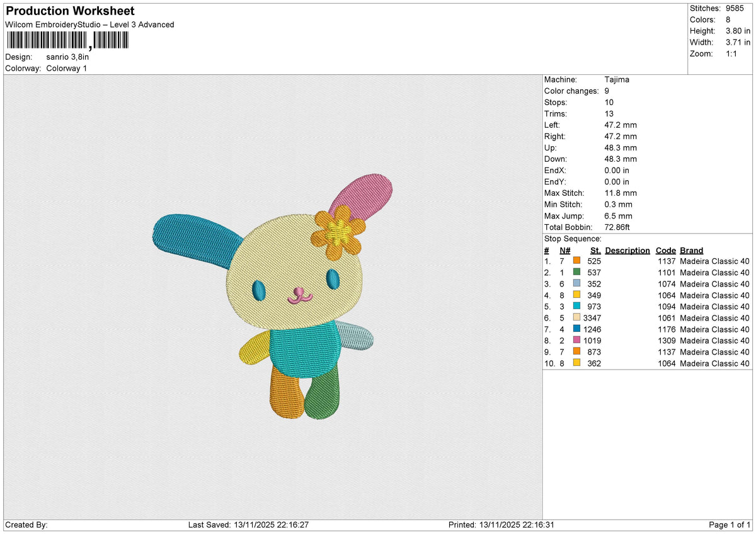Select the 'Colorway 1' value
This screenshot has height=534, width=756.
click(67, 68)
